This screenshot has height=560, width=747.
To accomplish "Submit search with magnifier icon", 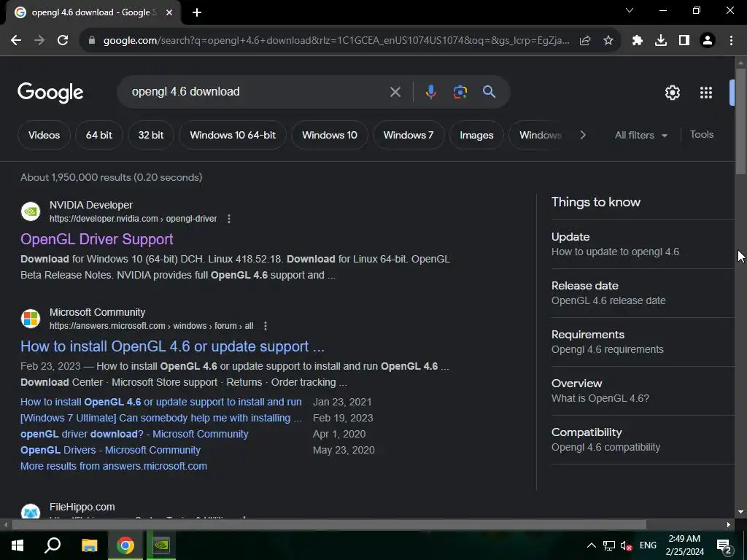I will click(x=489, y=92).
